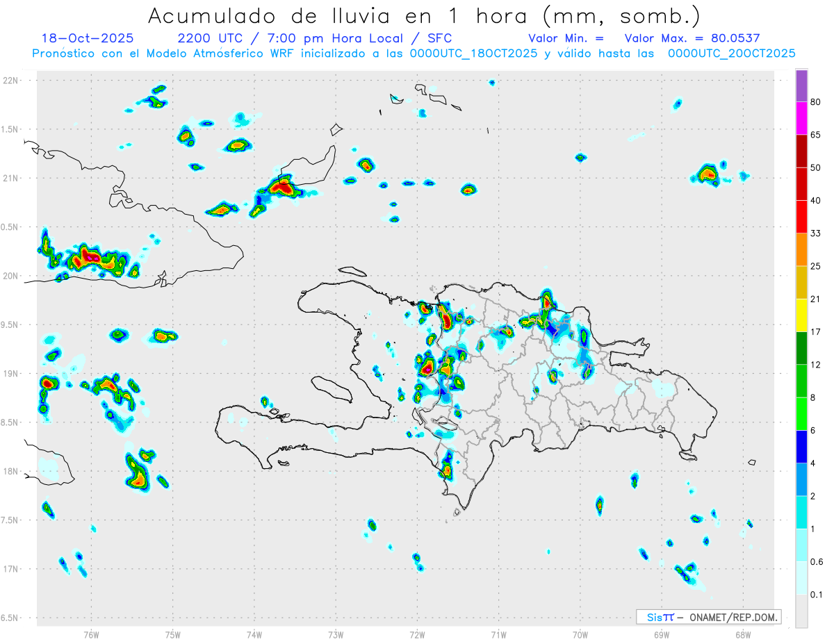The width and height of the screenshot is (834, 644).
Task: Click the '74W' longitude label
Action: click(254, 634)
